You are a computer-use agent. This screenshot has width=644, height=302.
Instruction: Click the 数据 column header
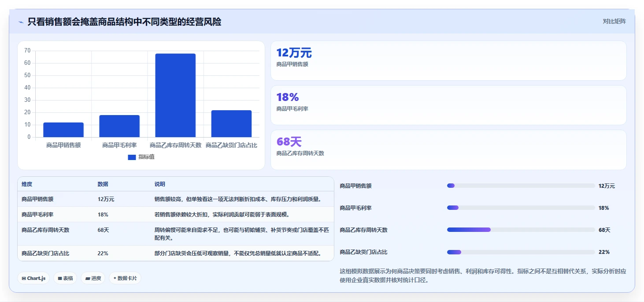pos(103,184)
